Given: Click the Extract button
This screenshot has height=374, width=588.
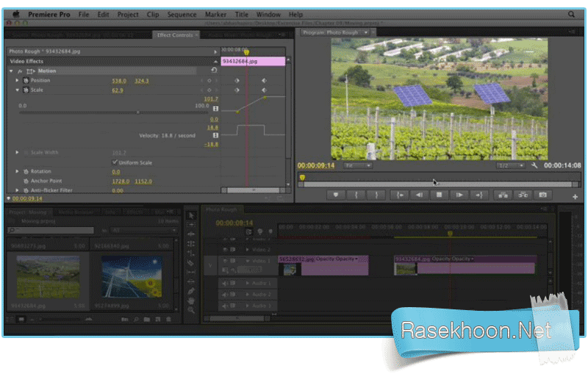Looking at the screenshot, I should coord(523,195).
